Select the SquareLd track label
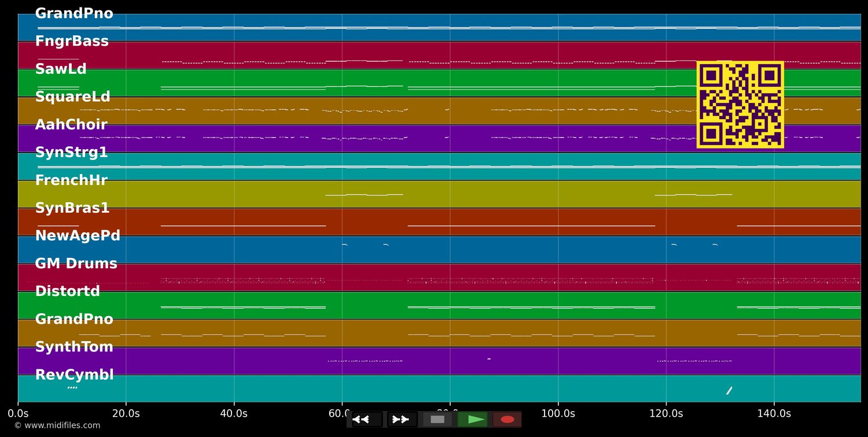Screen dimensions: 868x437 [x=72, y=97]
